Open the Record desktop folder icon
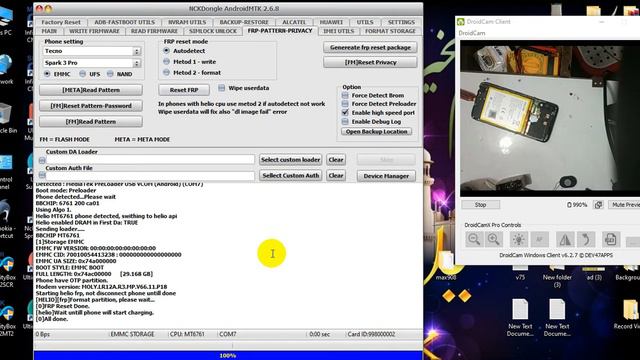Image resolution: width=640 pixels, height=360 pixels. (630, 314)
